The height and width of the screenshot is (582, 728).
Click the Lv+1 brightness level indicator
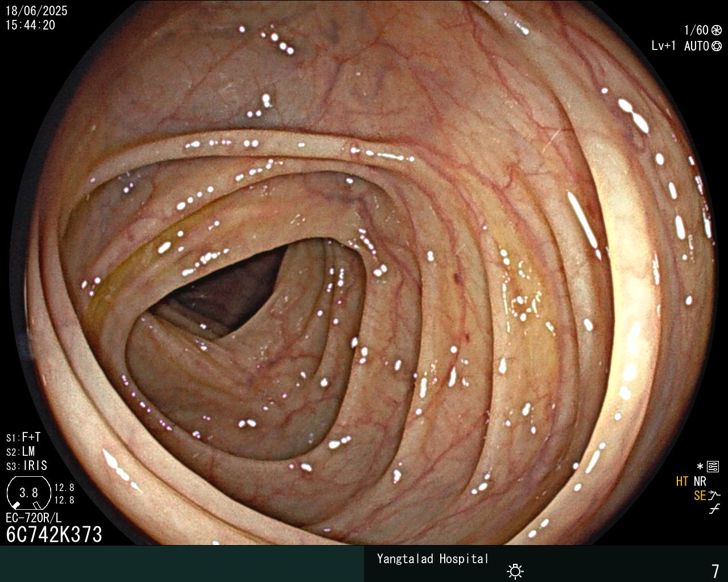[664, 46]
